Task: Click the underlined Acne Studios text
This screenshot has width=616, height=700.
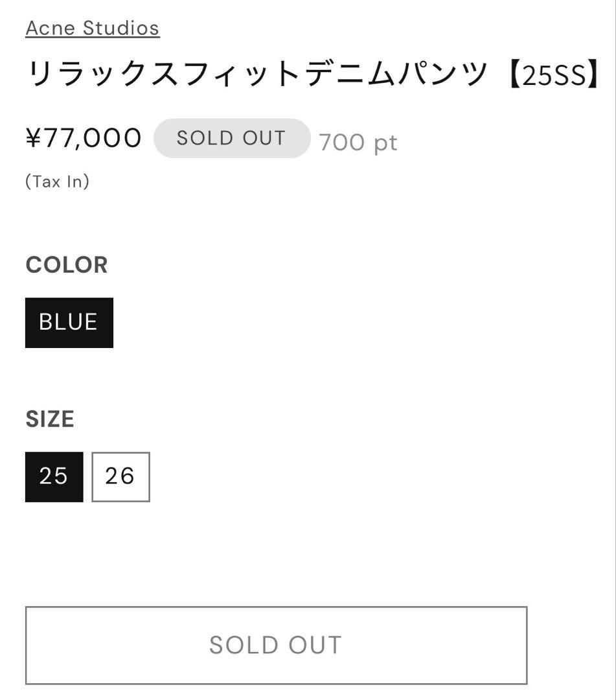Action: tap(93, 28)
